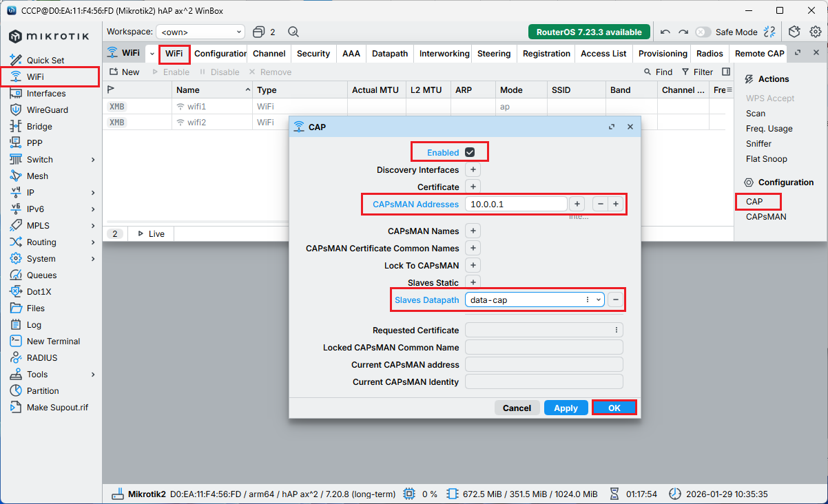Open the Filter option in toolbar
The image size is (828, 504).
click(697, 72)
